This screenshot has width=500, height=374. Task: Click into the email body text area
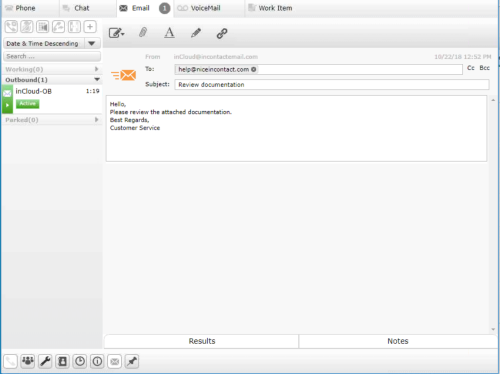(296, 129)
